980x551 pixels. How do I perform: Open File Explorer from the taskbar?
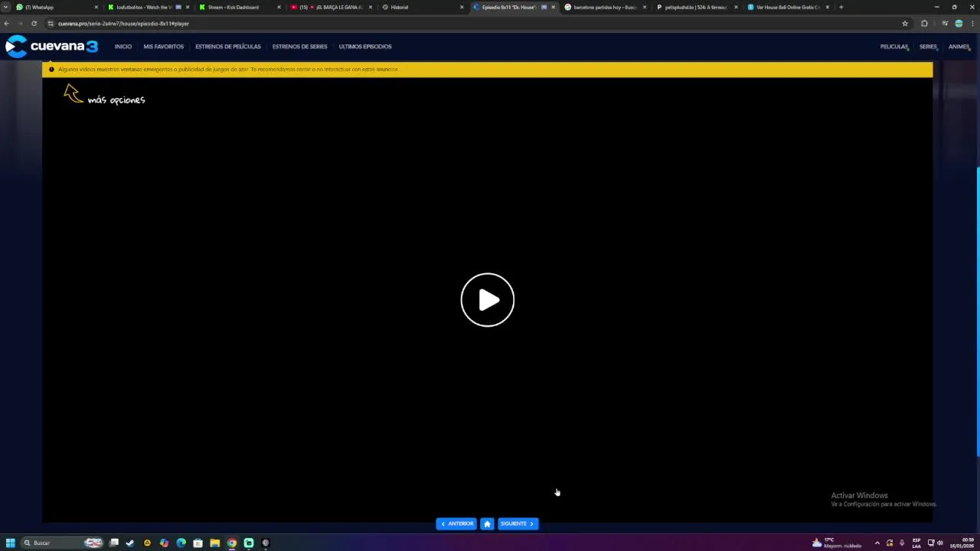pyautogui.click(x=214, y=543)
